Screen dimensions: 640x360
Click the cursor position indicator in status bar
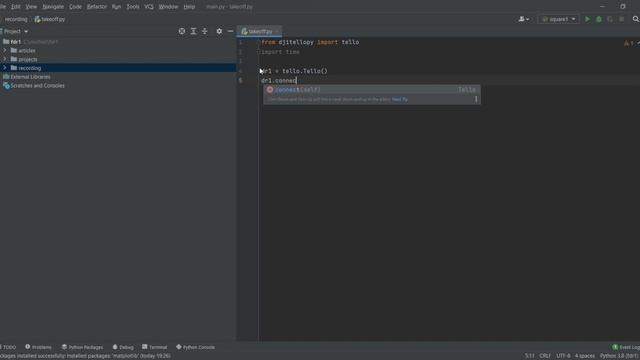(x=529, y=356)
